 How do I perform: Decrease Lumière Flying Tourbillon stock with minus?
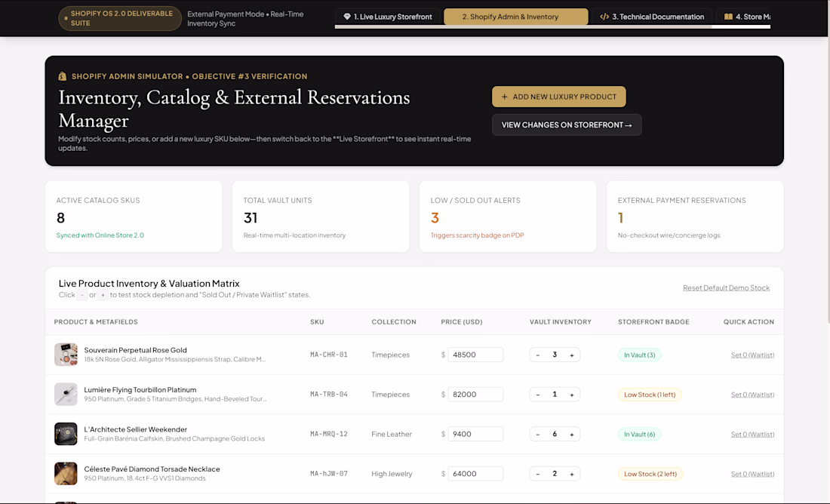538,395
